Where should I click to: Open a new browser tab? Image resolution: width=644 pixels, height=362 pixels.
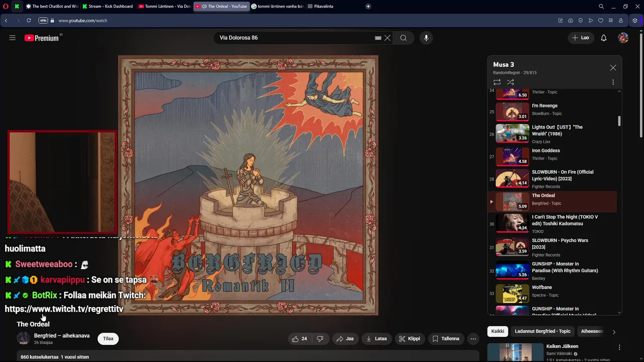point(368,7)
